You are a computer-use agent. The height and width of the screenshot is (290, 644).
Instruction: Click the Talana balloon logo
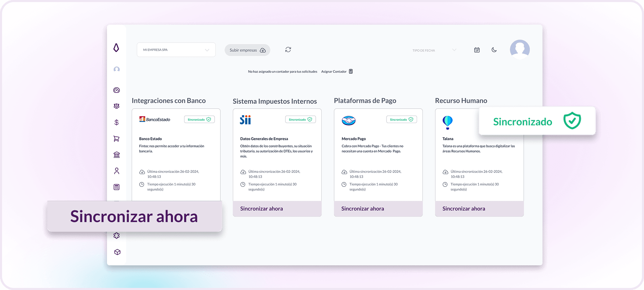tap(448, 122)
